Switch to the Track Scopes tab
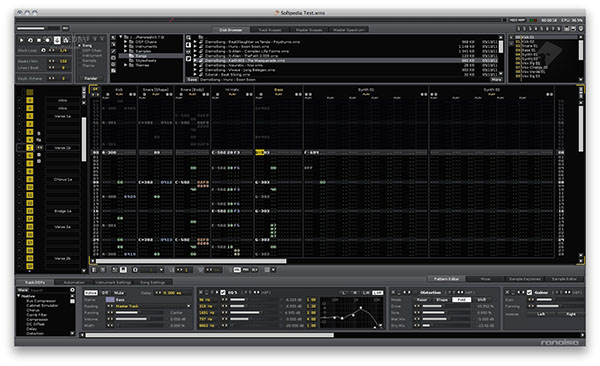 tap(270, 29)
